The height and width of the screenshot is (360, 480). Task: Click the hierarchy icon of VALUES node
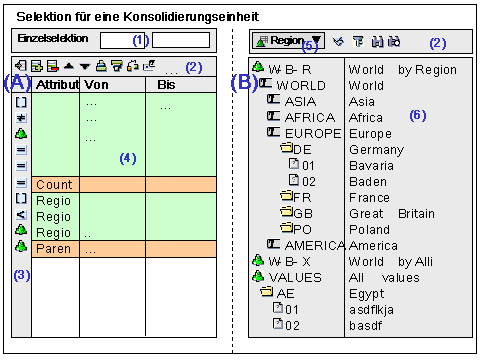(258, 276)
